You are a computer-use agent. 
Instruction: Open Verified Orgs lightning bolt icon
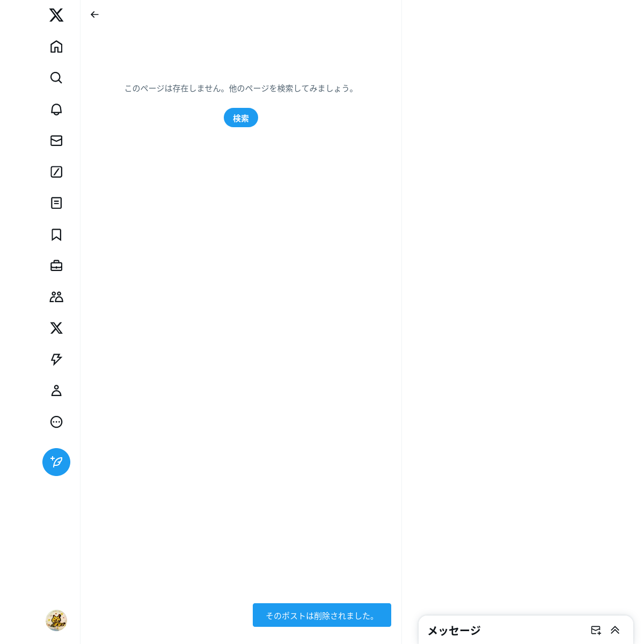pyautogui.click(x=56, y=359)
